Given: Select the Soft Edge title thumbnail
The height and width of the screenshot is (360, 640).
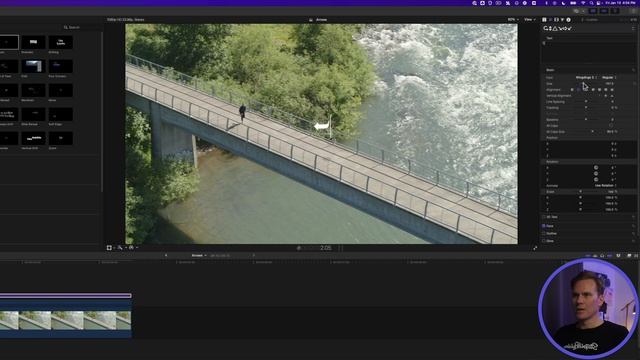Looking at the screenshot, I should pyautogui.click(x=60, y=114).
